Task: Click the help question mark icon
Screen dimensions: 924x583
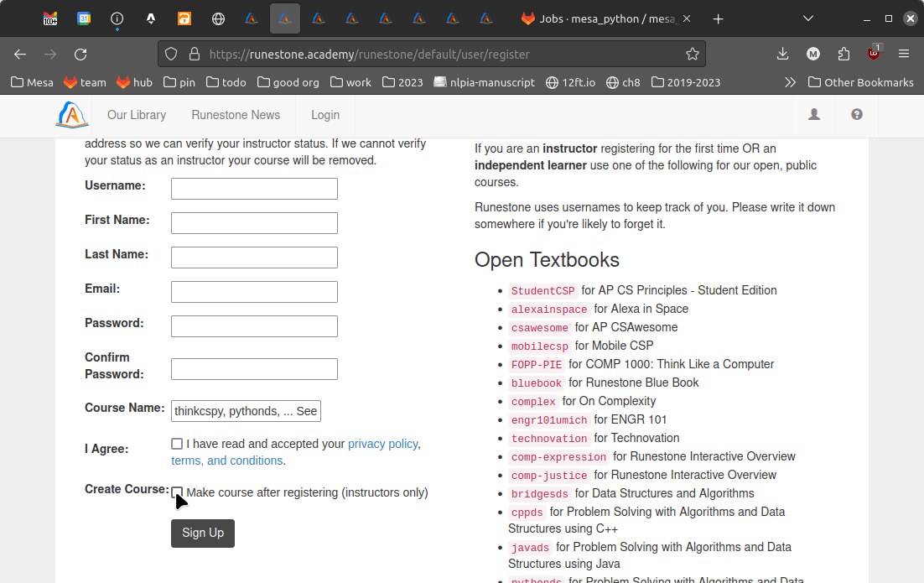Action: [856, 115]
